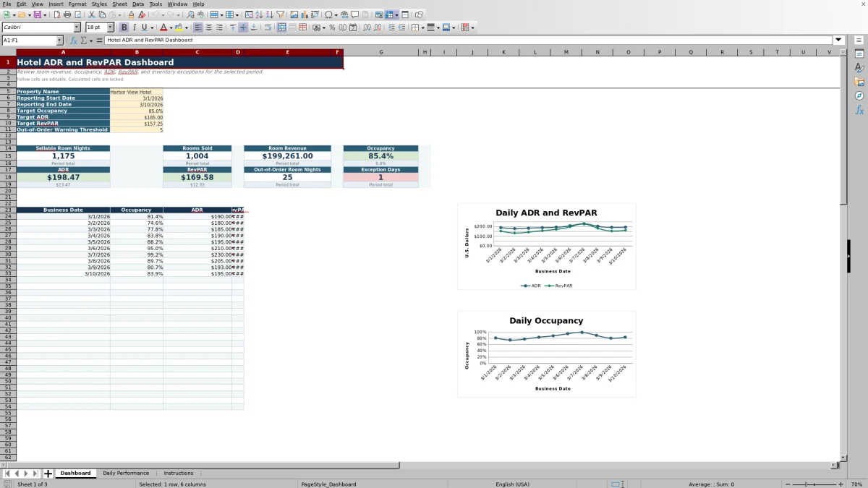Click the Undo arrow icon
Viewport: 868px width, 488px height.
(x=155, y=14)
